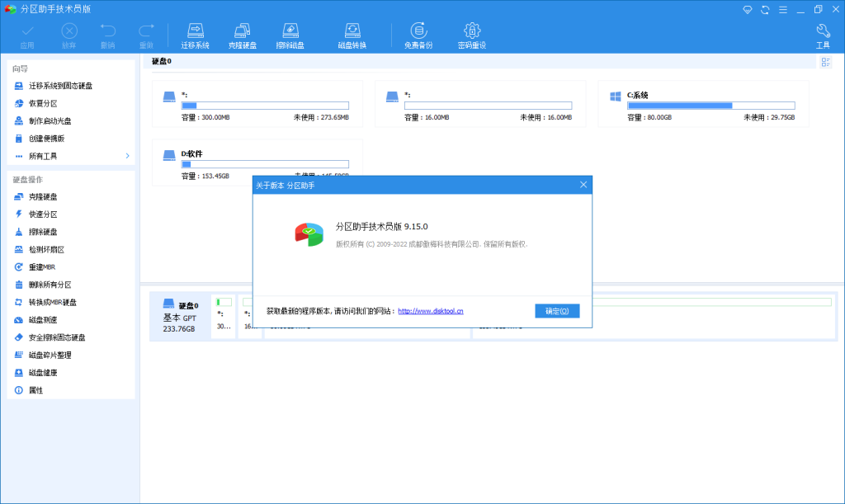Launch 克隆硬盘 from the top toolbar

click(243, 34)
